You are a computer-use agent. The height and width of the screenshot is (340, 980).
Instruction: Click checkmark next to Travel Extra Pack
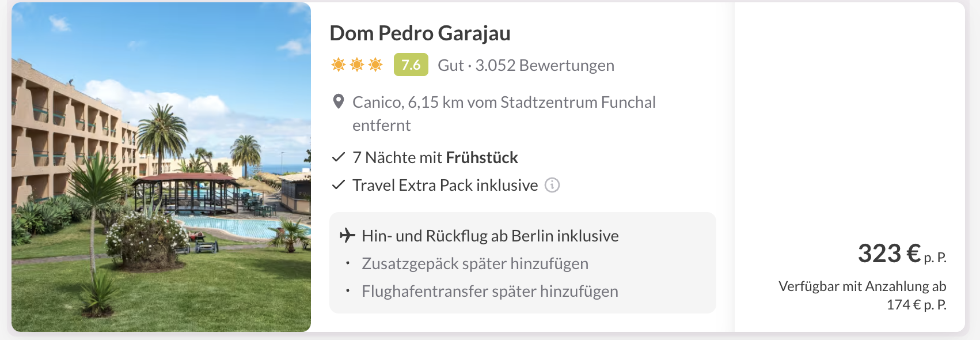(339, 185)
